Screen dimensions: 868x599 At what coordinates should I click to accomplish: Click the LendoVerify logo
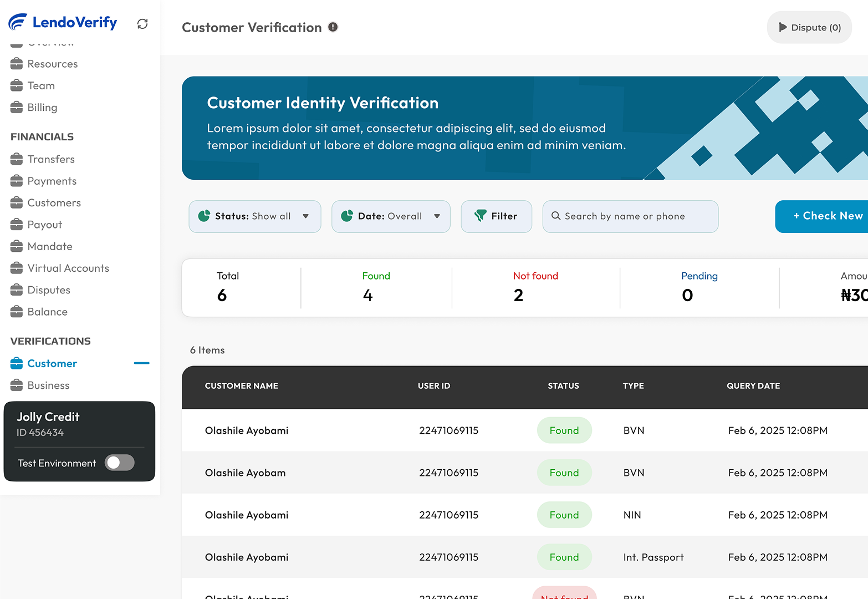coord(63,22)
